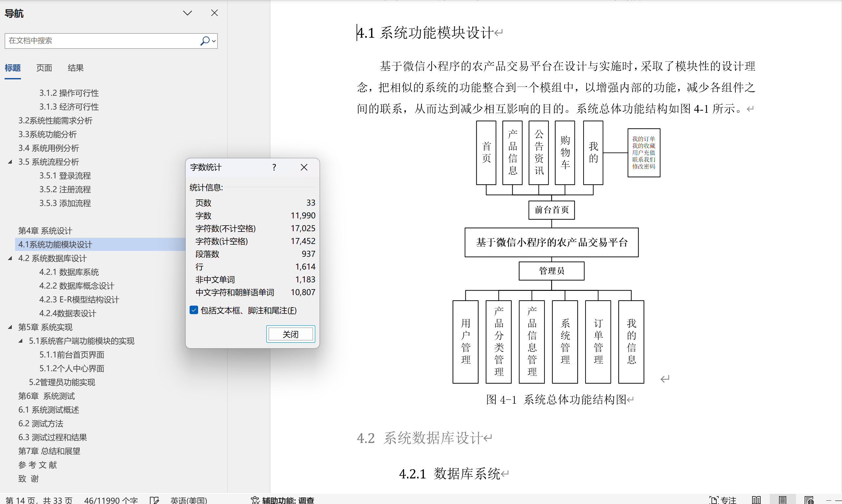The image size is (842, 504).
Task: Close the 字数统计 dialog with X
Action: click(x=304, y=167)
